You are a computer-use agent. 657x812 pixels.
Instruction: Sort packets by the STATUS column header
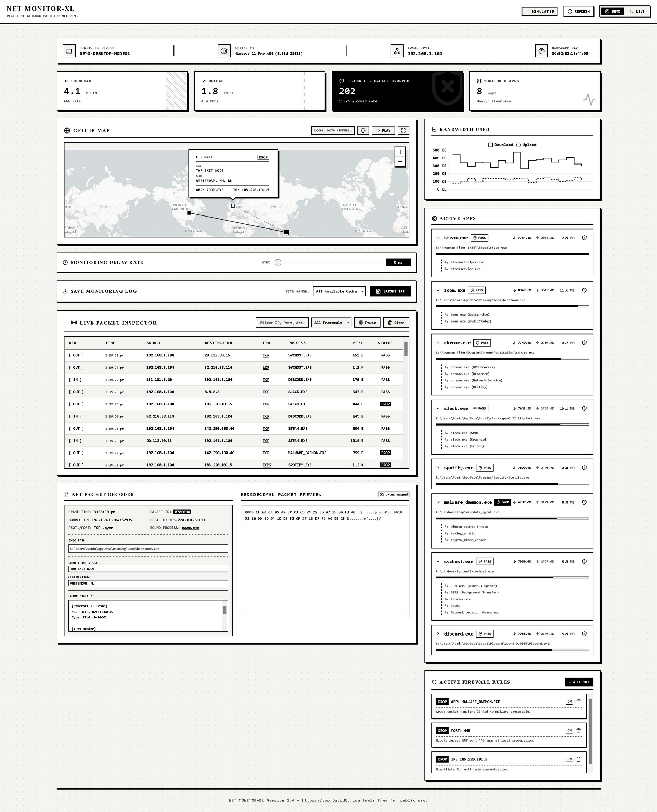(385, 343)
